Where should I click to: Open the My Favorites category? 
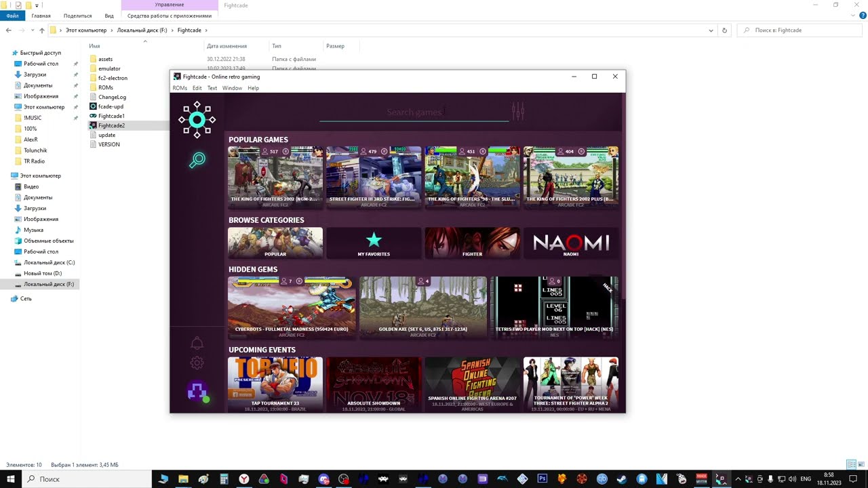click(x=374, y=243)
